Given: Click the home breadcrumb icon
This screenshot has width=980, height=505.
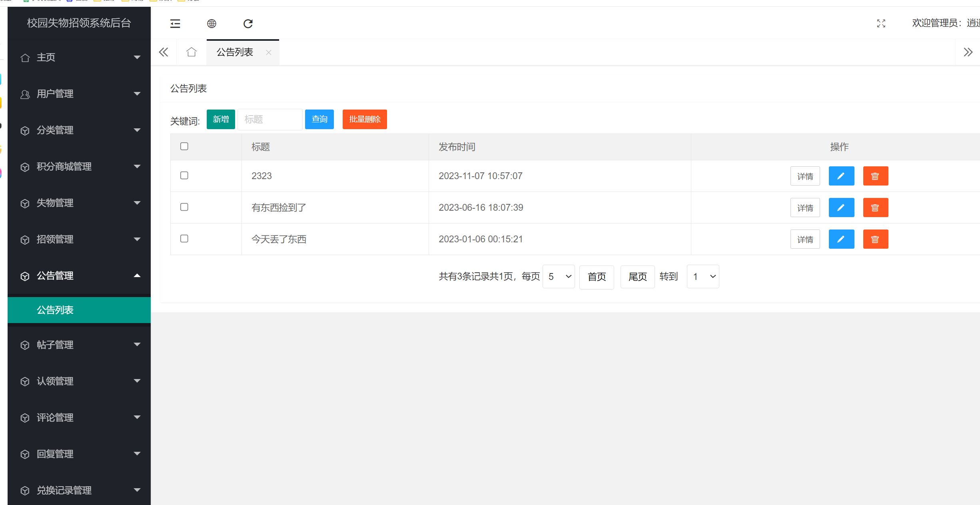Looking at the screenshot, I should [191, 52].
